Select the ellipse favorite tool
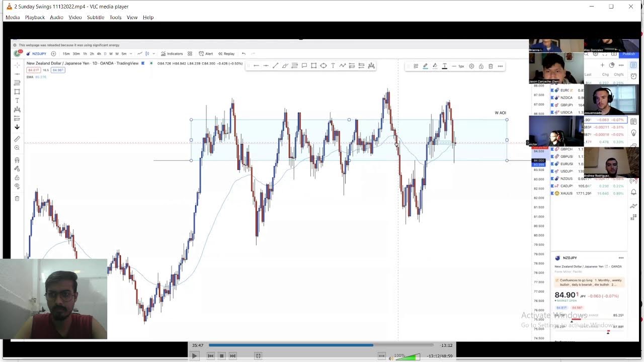Image resolution: width=644 pixels, height=362 pixels. (x=323, y=66)
